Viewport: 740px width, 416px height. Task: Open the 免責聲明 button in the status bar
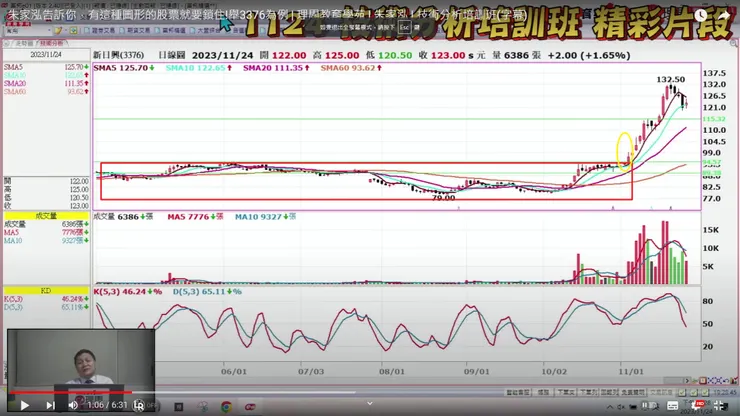click(633, 392)
